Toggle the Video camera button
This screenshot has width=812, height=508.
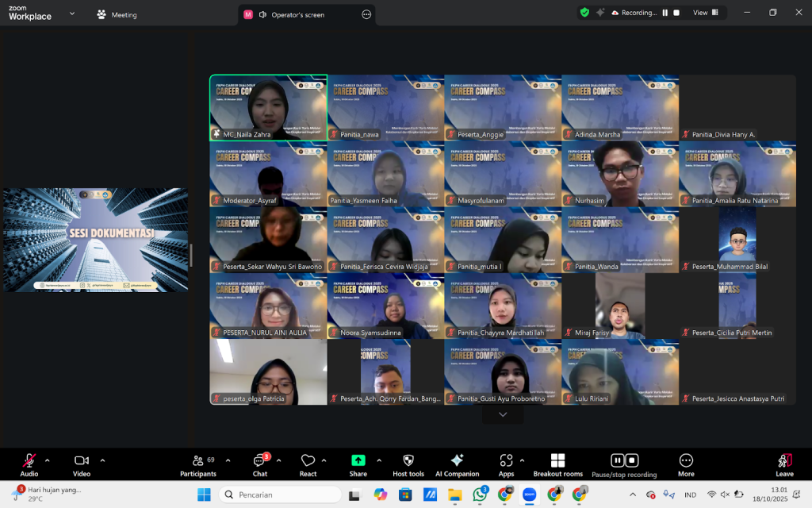81,464
